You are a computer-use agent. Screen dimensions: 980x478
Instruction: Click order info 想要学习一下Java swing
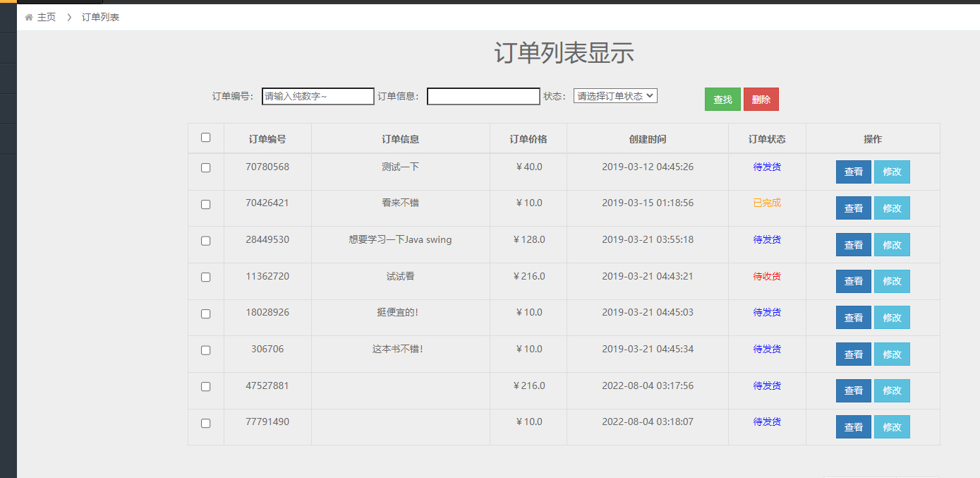(x=401, y=239)
